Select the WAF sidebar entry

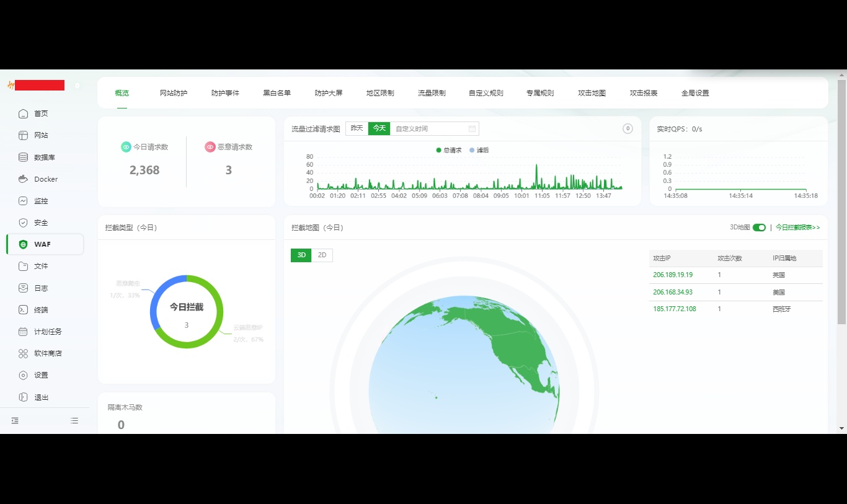click(x=45, y=244)
